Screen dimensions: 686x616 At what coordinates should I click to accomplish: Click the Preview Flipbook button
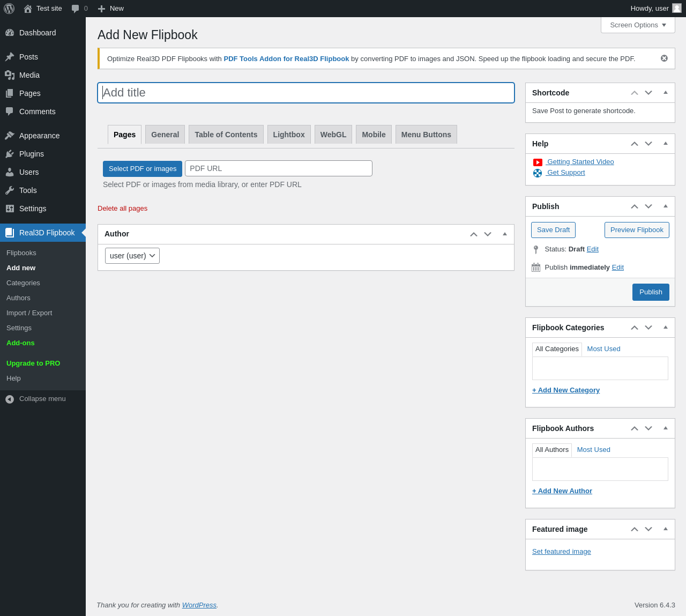[637, 230]
